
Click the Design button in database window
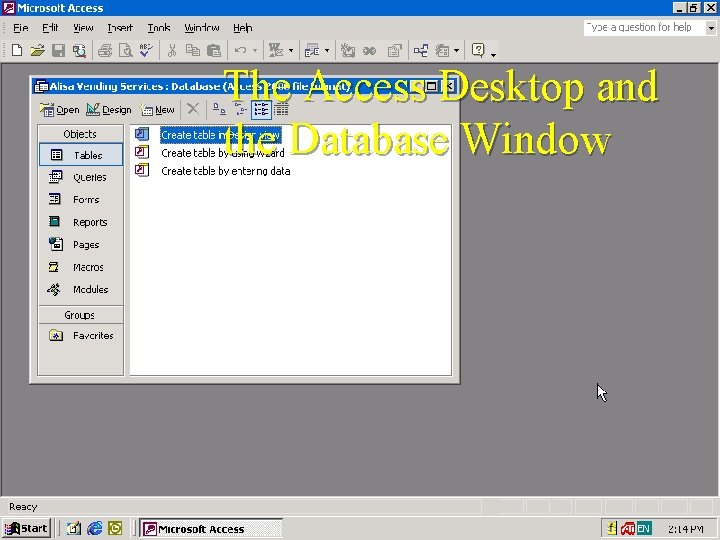click(x=109, y=110)
